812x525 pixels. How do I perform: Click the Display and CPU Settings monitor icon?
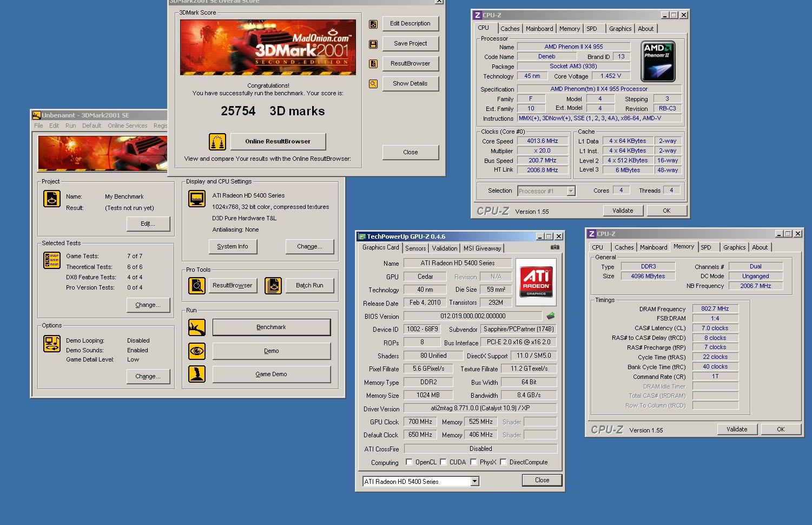[197, 198]
